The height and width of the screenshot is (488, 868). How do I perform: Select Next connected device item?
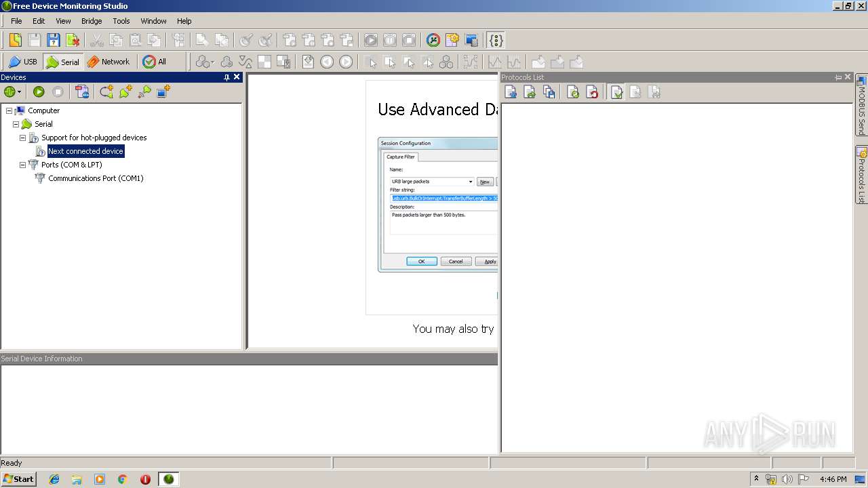pos(85,151)
